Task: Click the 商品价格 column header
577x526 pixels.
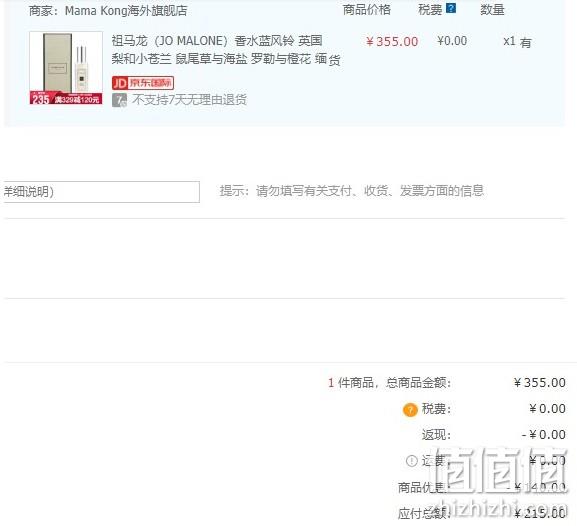Action: tap(367, 10)
